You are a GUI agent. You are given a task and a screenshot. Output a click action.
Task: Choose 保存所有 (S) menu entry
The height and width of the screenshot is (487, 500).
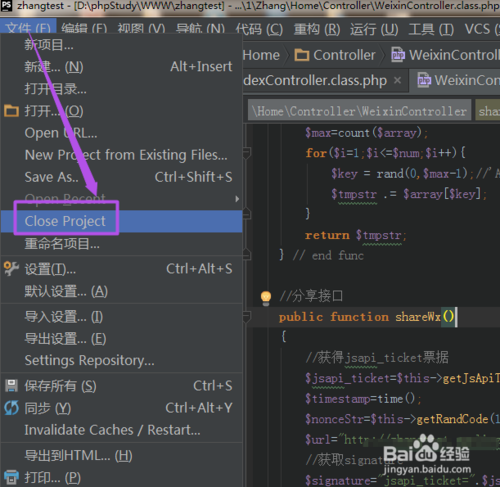click(x=121, y=386)
